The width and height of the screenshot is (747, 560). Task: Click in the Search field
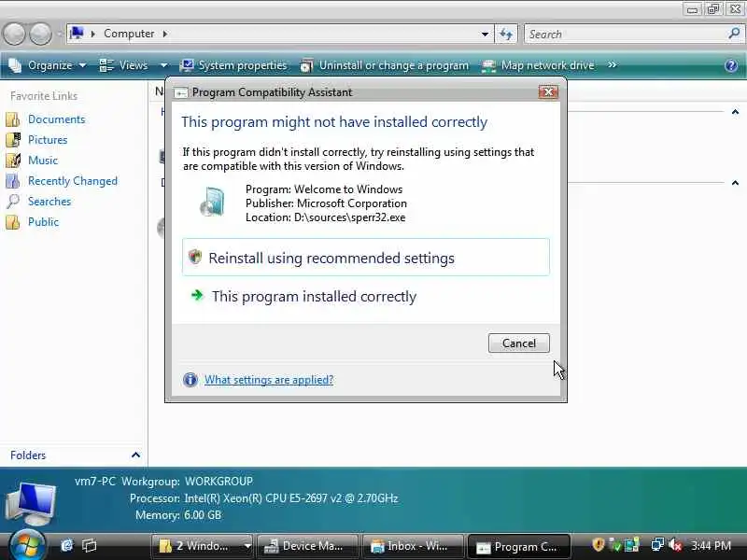tap(627, 34)
